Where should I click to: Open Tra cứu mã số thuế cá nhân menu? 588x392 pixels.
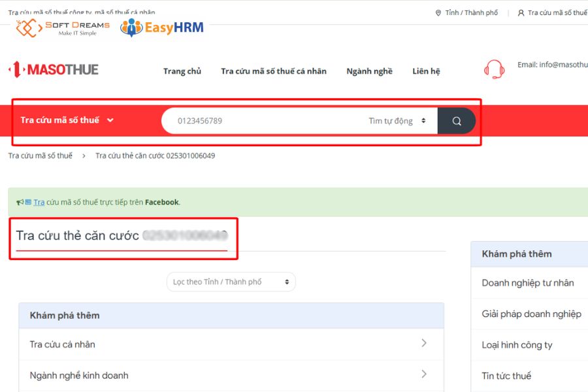tap(274, 71)
